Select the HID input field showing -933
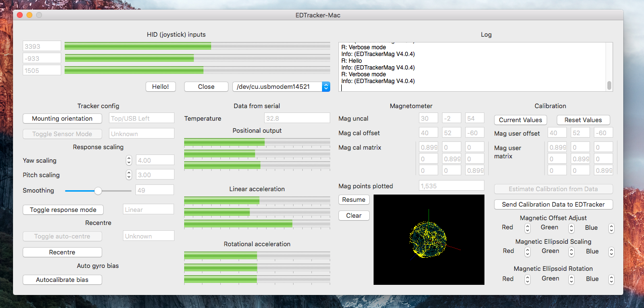 click(x=42, y=58)
